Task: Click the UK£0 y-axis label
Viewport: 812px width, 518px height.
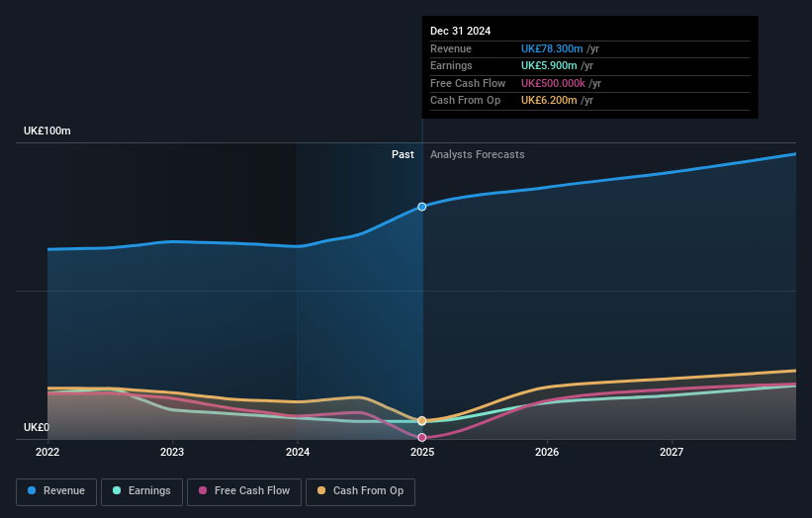Action: pyautogui.click(x=37, y=427)
